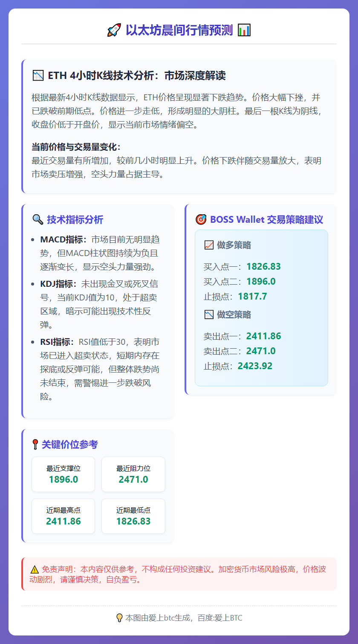This screenshot has height=644, width=358.
Task: Select the 当前价格与交易量变化 subheading
Action: (76, 147)
